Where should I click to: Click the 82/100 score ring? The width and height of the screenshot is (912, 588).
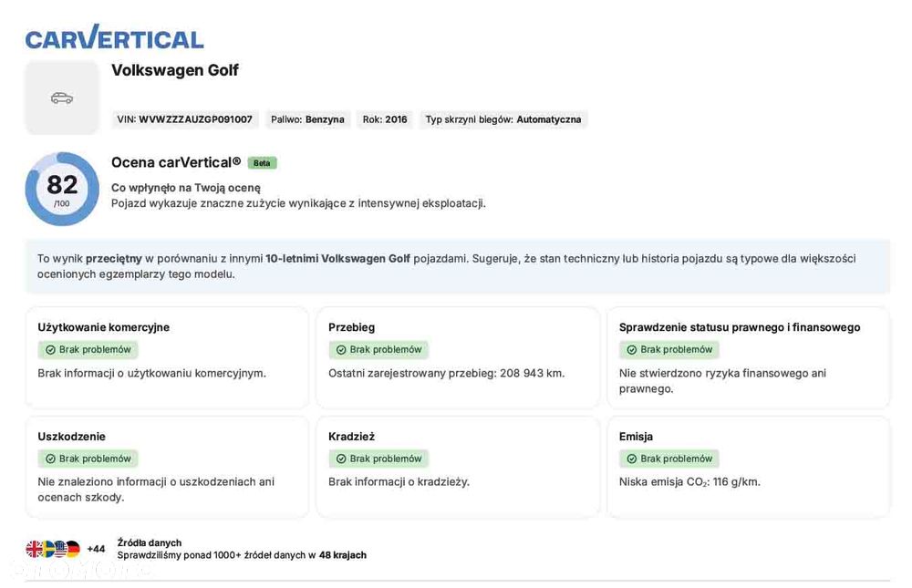[62, 189]
